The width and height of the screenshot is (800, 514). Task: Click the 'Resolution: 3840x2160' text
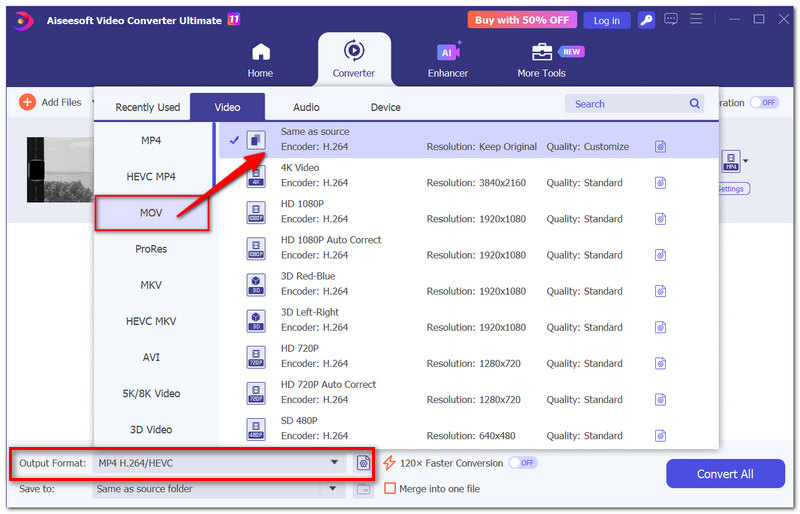click(x=476, y=183)
